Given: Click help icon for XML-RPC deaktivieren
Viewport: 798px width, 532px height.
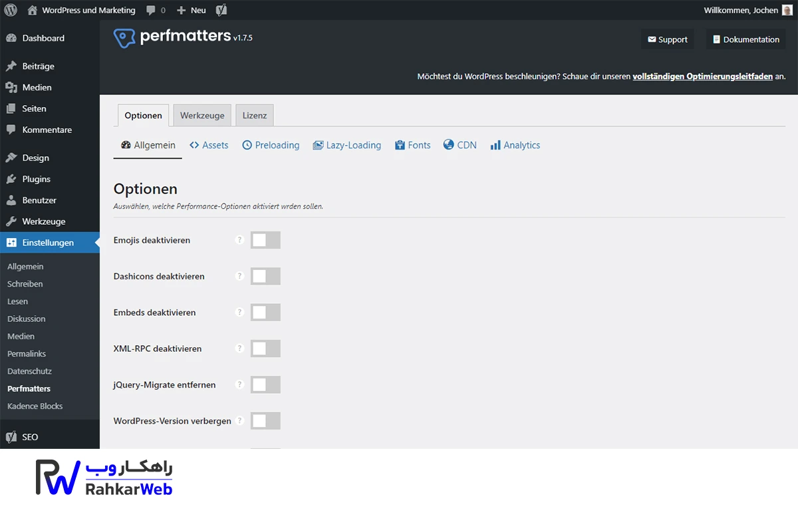Looking at the screenshot, I should click(240, 348).
